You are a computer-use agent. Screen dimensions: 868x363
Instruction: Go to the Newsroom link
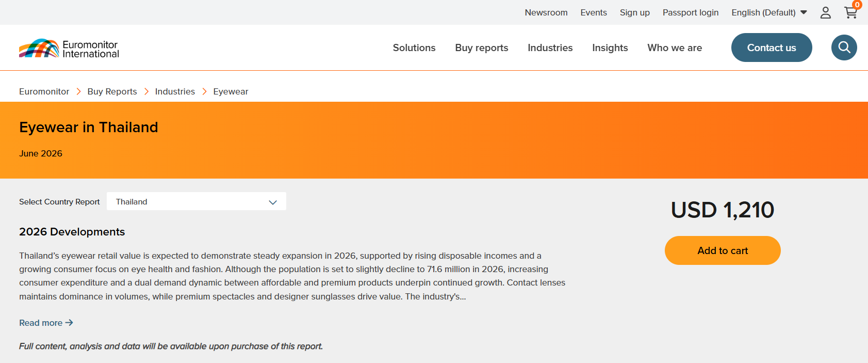click(546, 12)
